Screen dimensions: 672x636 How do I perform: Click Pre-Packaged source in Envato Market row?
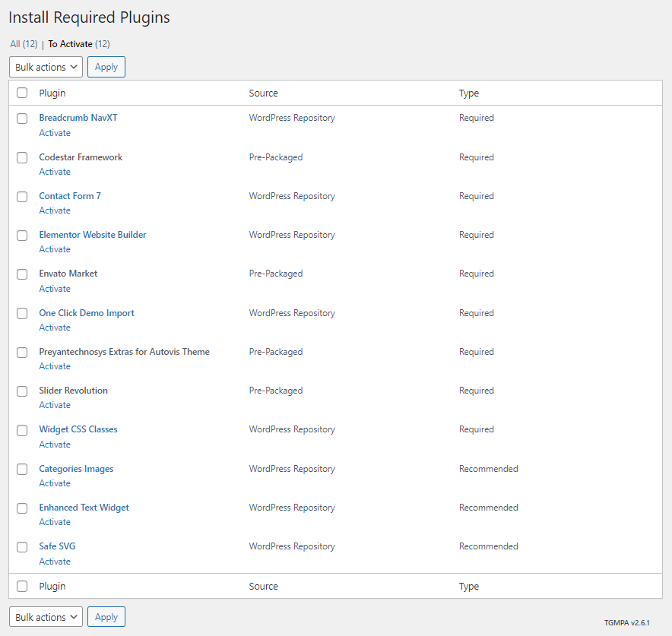[276, 274]
